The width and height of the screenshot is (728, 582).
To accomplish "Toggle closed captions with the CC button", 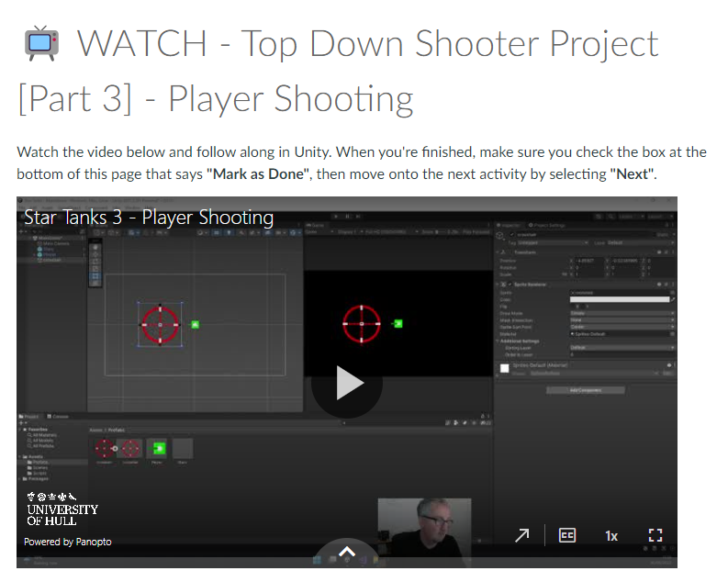I will pyautogui.click(x=567, y=535).
